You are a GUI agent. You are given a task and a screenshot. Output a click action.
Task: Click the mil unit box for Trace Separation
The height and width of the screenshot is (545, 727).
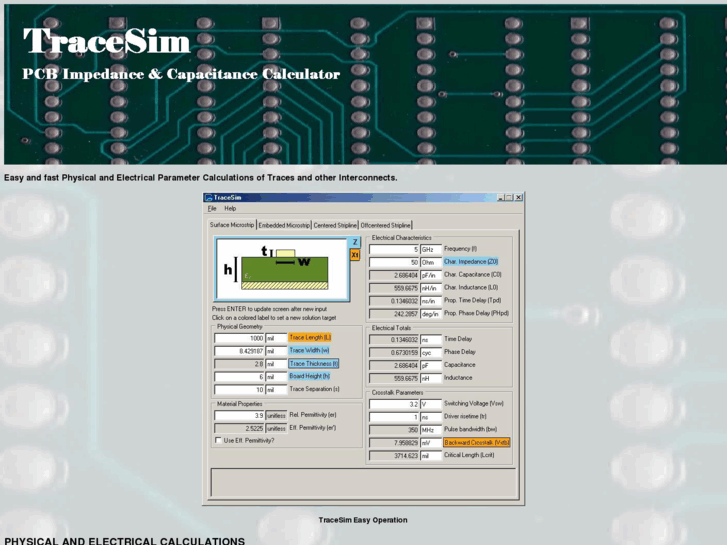[276, 390]
